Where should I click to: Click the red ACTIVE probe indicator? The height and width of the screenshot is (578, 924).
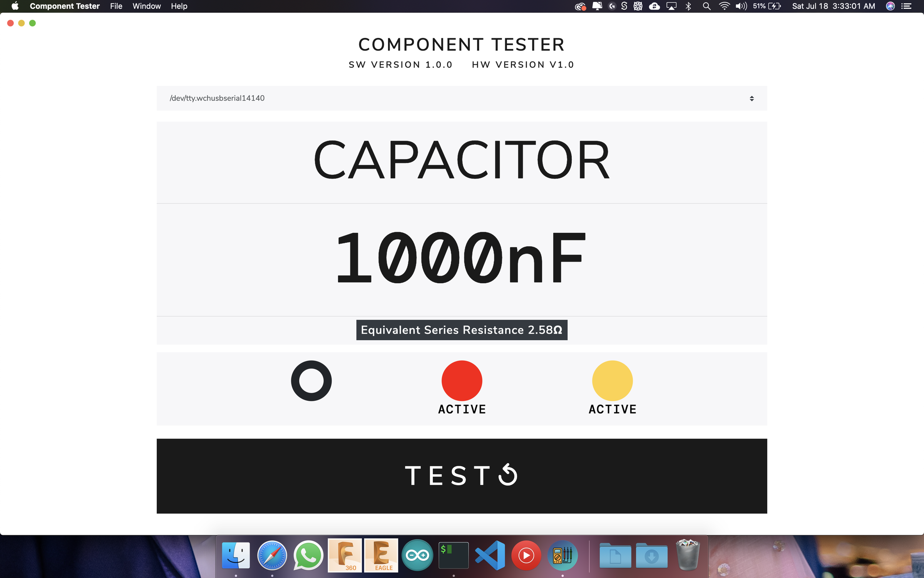point(462,381)
